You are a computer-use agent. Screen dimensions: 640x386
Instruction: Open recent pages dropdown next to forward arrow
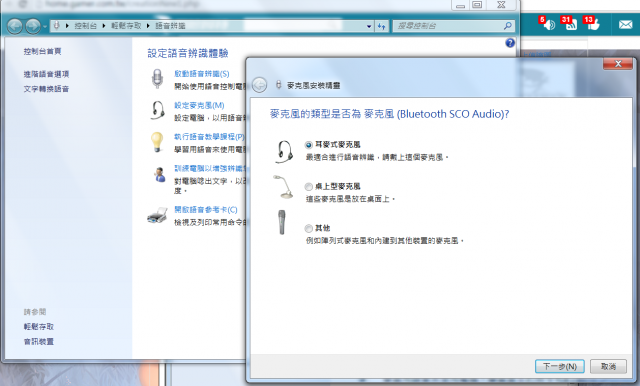coord(44,27)
